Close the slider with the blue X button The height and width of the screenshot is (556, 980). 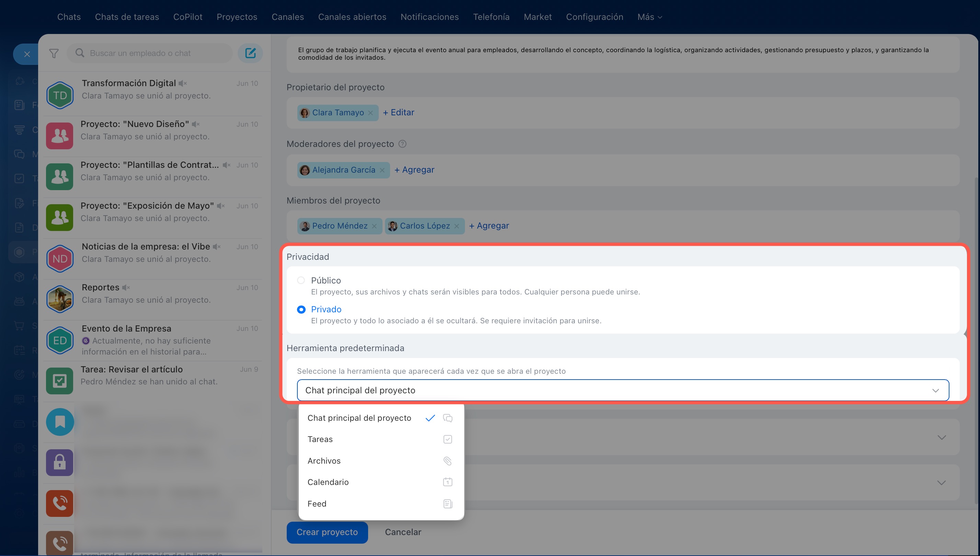tap(27, 54)
